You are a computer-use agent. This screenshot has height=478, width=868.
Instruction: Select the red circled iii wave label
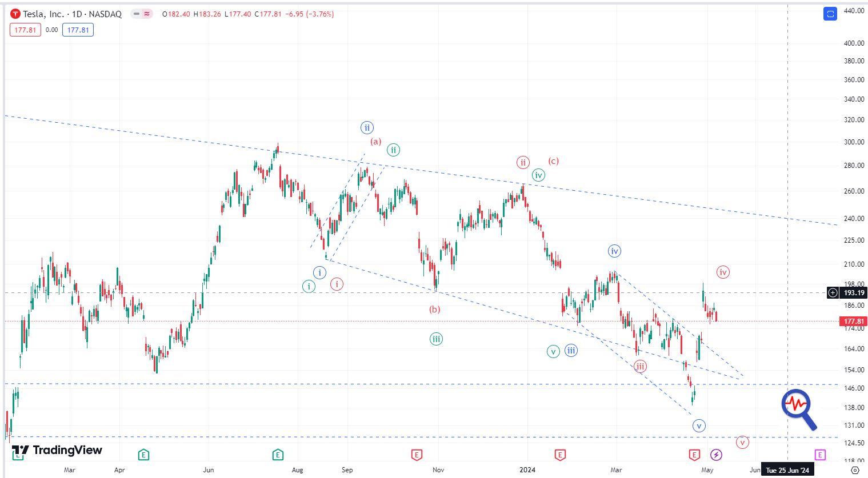click(640, 367)
